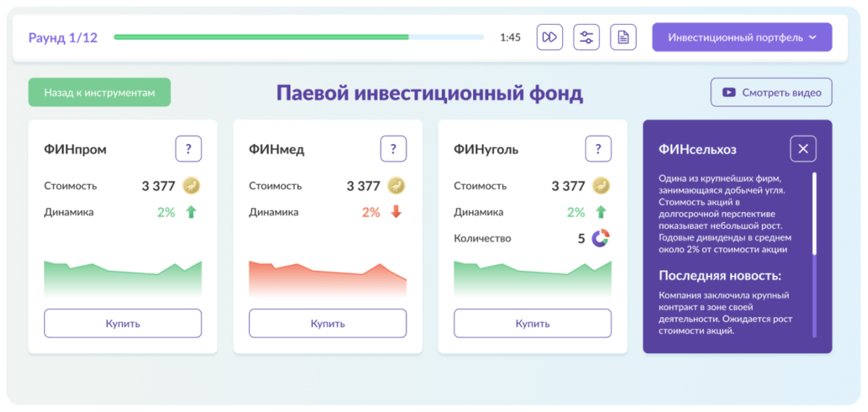Open the sliders settings icon
Screen dimensions: 868x412
pos(586,37)
